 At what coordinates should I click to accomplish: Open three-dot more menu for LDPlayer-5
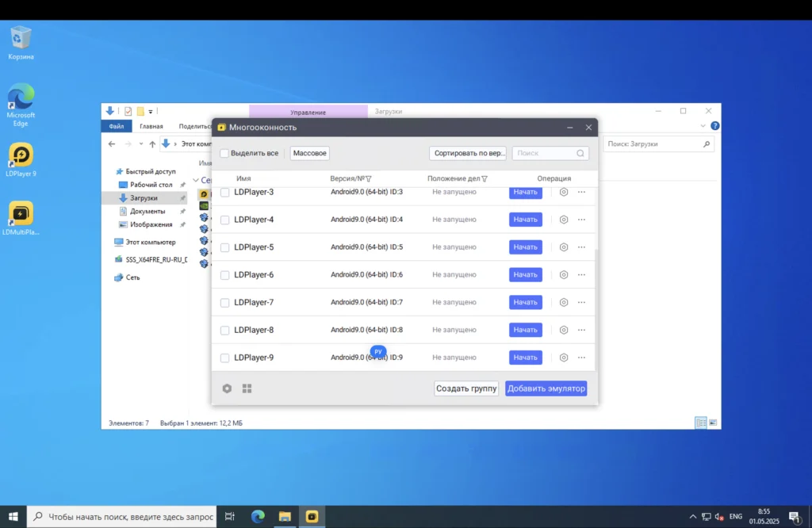tap(581, 247)
